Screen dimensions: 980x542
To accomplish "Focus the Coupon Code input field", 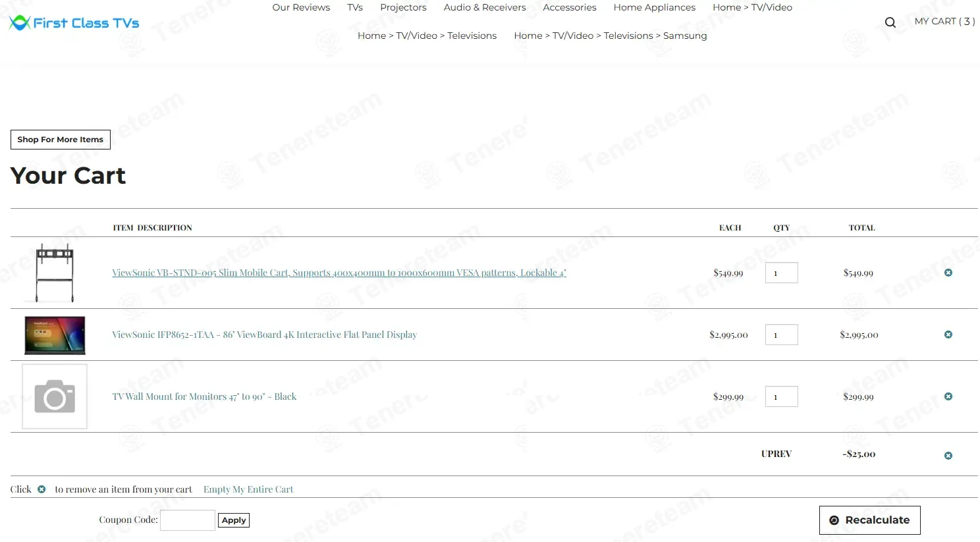I will pyautogui.click(x=188, y=520).
